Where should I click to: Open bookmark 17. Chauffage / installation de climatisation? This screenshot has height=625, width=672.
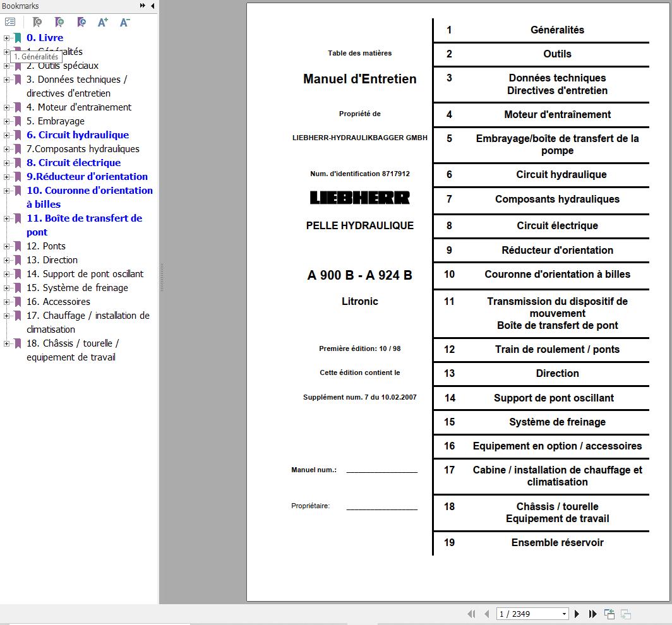88,322
